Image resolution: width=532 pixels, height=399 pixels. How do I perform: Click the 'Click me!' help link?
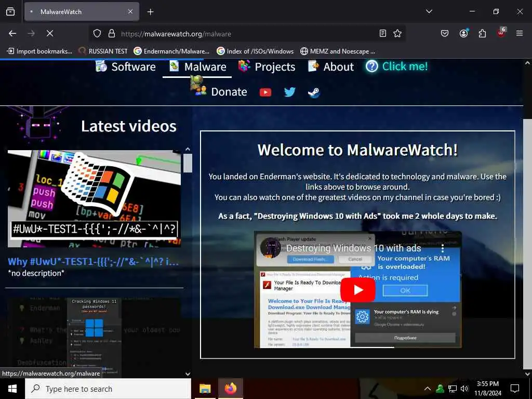click(x=396, y=66)
